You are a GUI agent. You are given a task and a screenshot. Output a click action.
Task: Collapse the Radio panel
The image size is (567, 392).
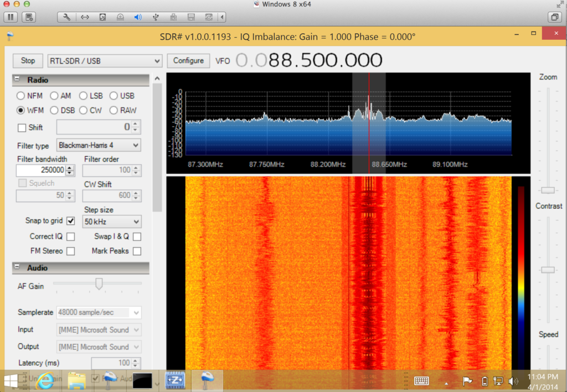17,79
